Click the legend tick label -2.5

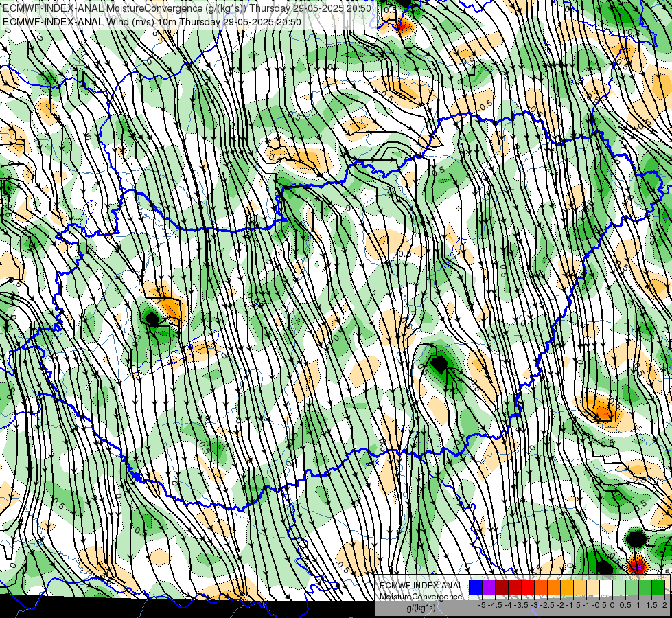coord(547,605)
